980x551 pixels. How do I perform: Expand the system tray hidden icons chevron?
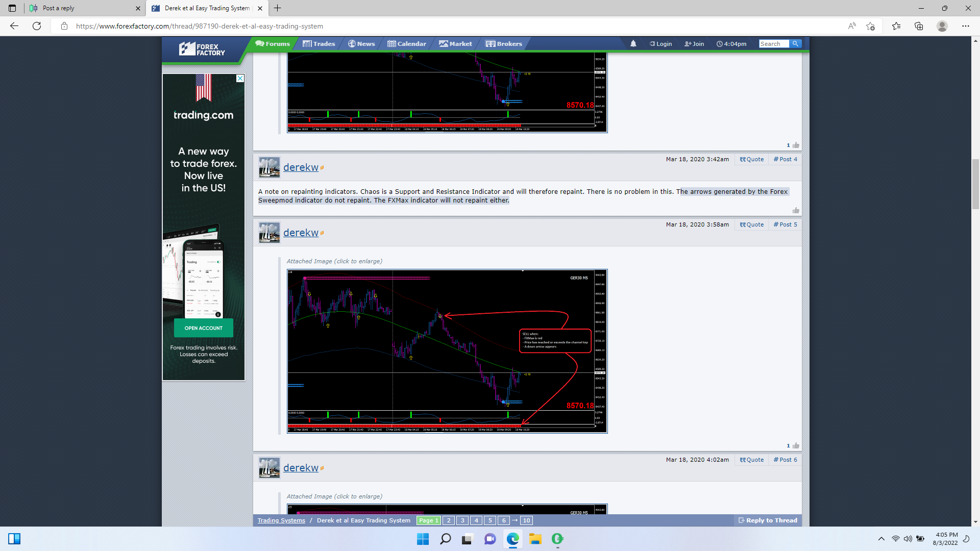pos(881,539)
